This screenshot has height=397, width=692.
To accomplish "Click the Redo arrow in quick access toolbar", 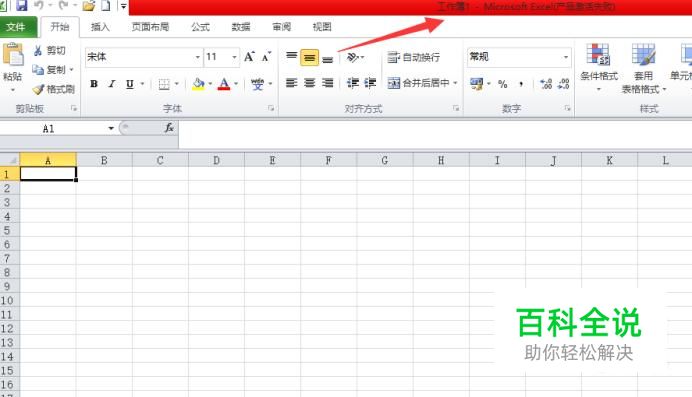I will pyautogui.click(x=63, y=5).
